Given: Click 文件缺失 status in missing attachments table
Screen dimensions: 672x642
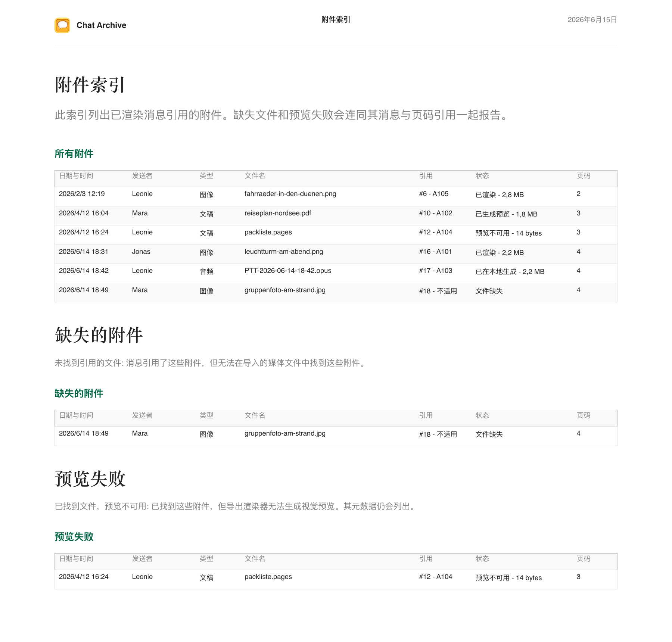Looking at the screenshot, I should coord(489,434).
